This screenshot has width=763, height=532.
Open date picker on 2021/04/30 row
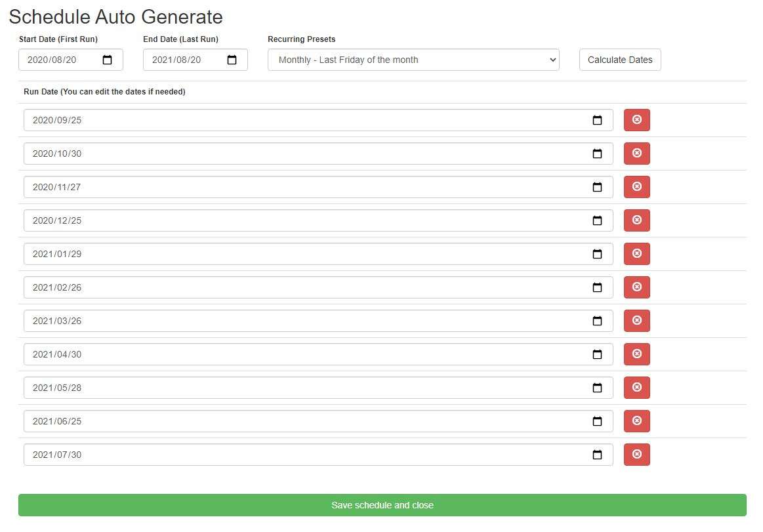click(x=597, y=354)
